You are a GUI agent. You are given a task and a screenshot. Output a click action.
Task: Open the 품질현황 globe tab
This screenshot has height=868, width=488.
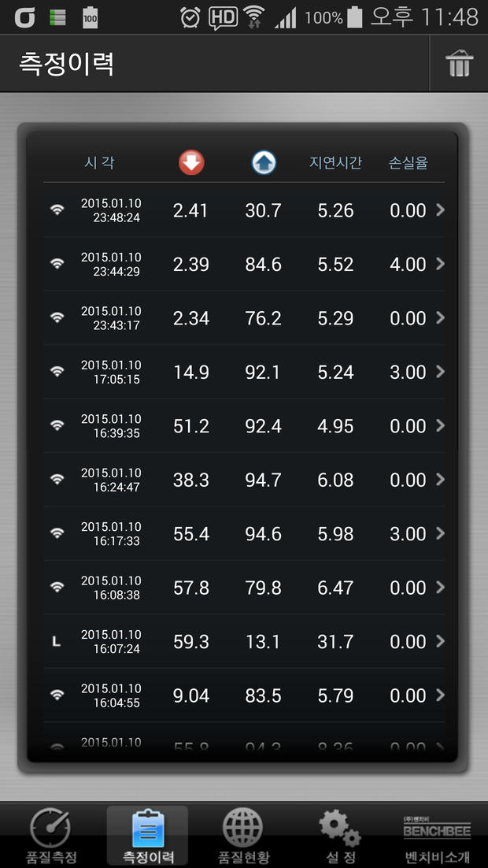tap(243, 836)
